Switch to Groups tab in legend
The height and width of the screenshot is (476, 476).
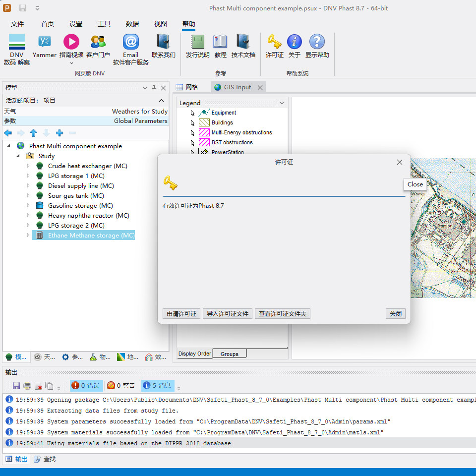coord(230,354)
